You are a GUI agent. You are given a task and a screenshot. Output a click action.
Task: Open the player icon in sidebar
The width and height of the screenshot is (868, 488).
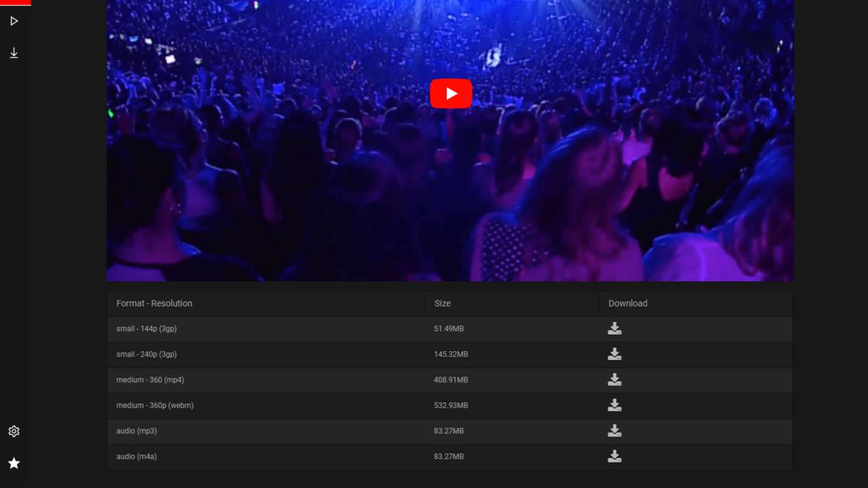[14, 21]
